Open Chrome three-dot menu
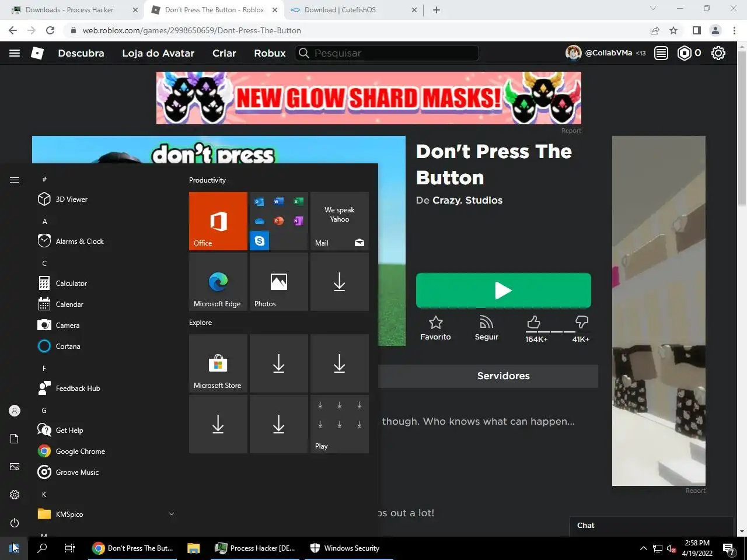The height and width of the screenshot is (560, 747). 735,30
